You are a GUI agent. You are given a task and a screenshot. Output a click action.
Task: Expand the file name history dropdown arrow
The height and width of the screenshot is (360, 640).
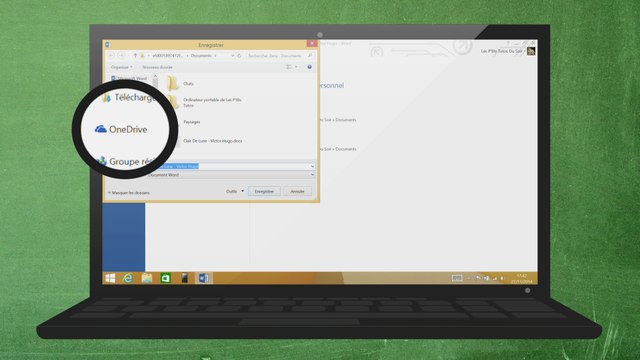[312, 166]
